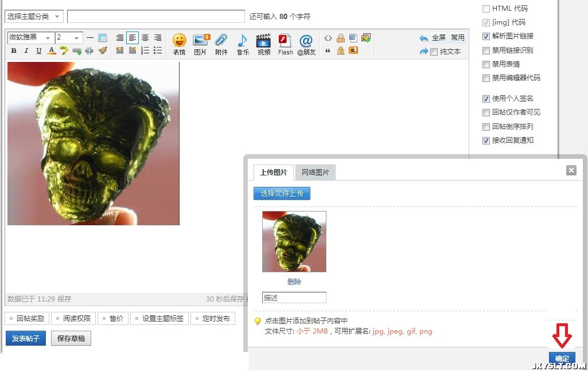Switch to the 网络图片 tab
The height and width of the screenshot is (372, 588).
coord(316,173)
